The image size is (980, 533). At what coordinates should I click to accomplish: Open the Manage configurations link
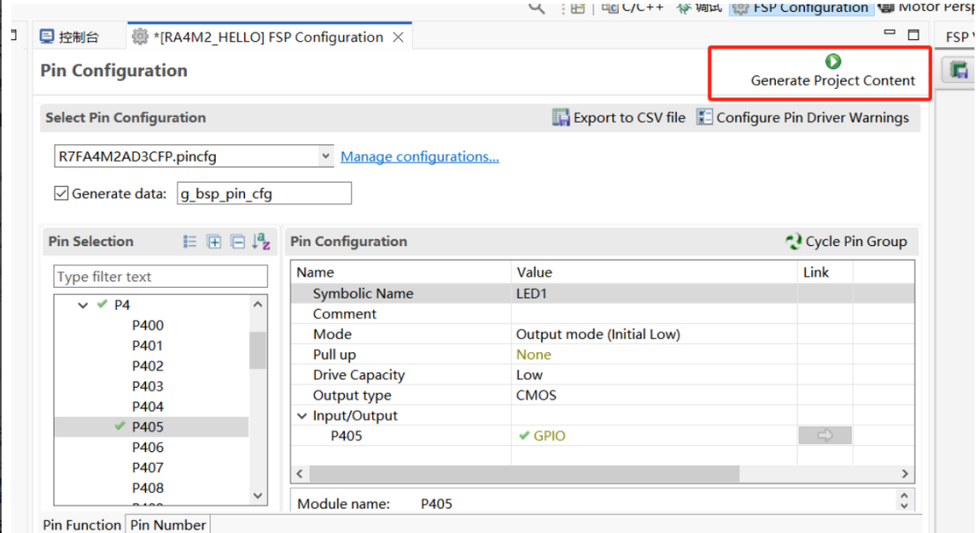coord(419,156)
